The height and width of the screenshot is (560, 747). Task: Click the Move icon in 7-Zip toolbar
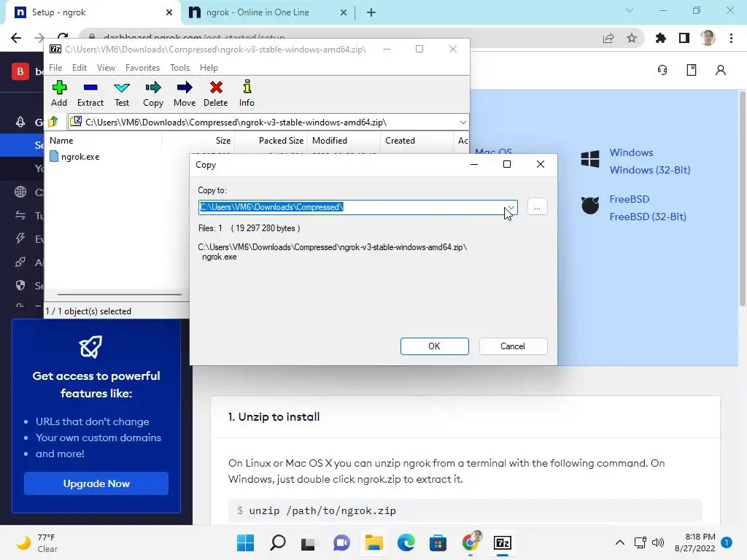(x=185, y=93)
